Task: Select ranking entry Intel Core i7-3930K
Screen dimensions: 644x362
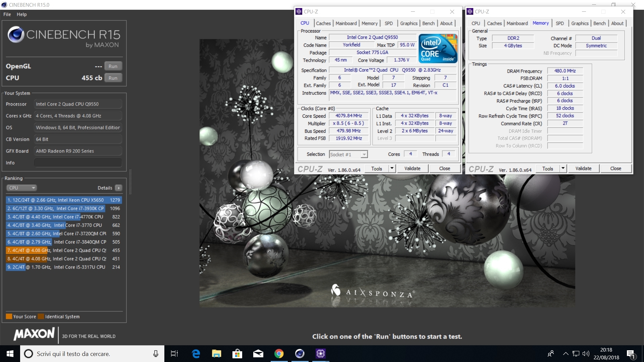Action: point(64,208)
